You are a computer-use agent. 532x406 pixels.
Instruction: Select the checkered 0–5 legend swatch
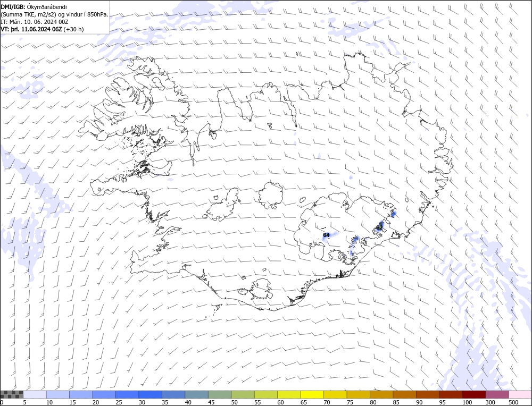point(12,394)
